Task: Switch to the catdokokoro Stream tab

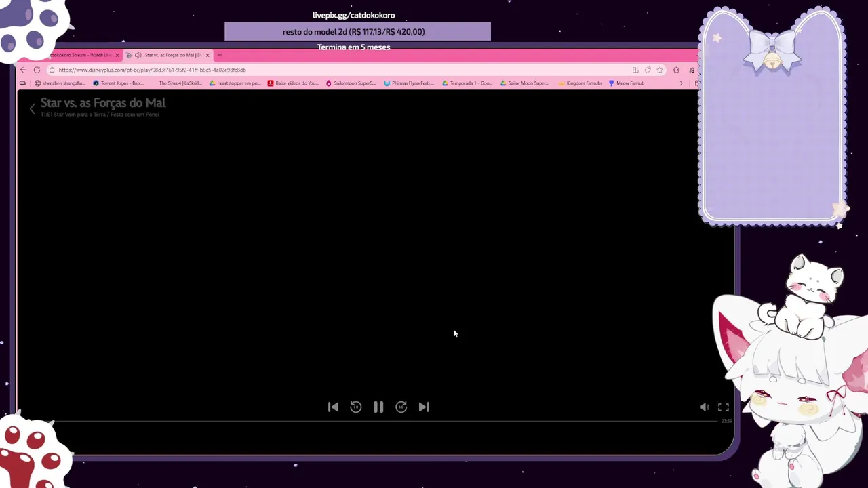Action: 81,55
